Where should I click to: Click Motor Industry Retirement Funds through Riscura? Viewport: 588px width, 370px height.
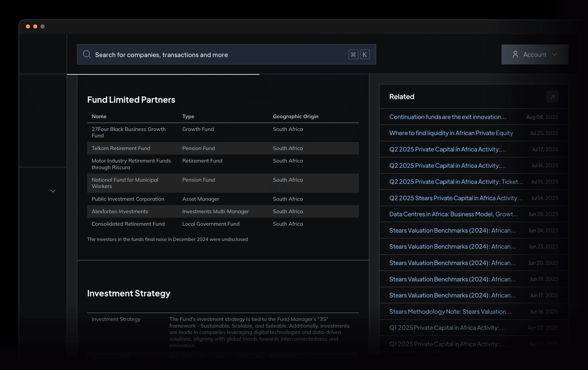coord(131,164)
